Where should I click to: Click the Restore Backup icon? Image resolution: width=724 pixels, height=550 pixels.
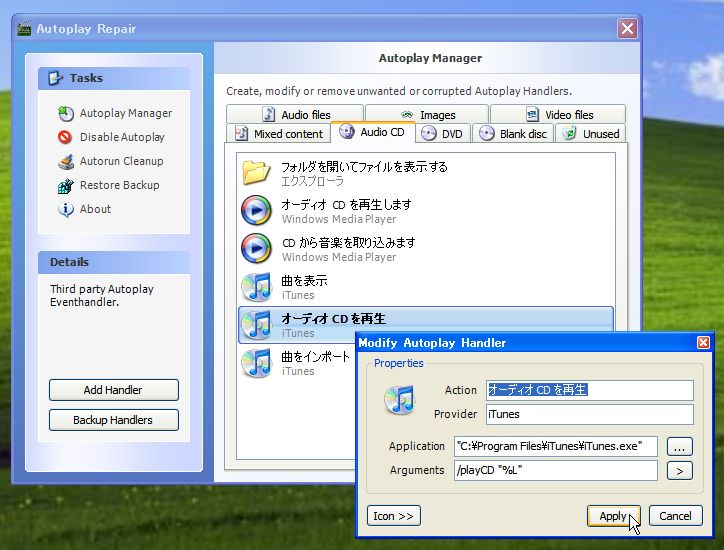click(x=66, y=186)
